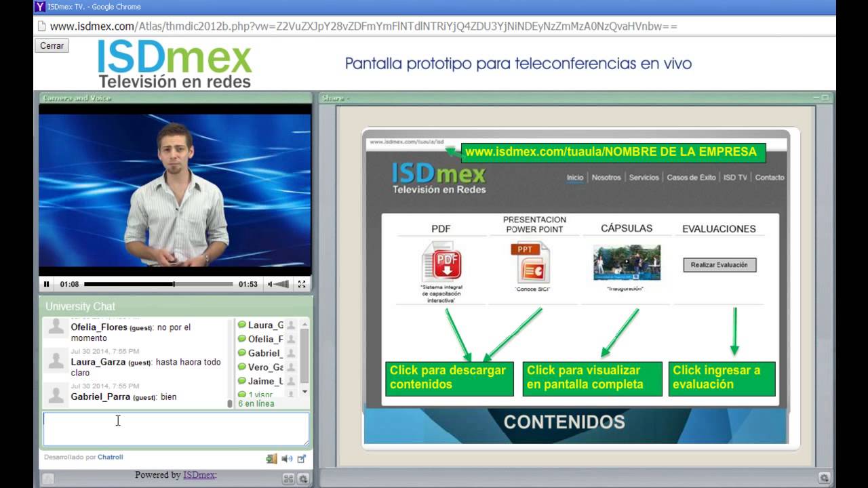The image size is (868, 488).
Task: Select Nosotros in the shared page menu
Action: point(606,178)
